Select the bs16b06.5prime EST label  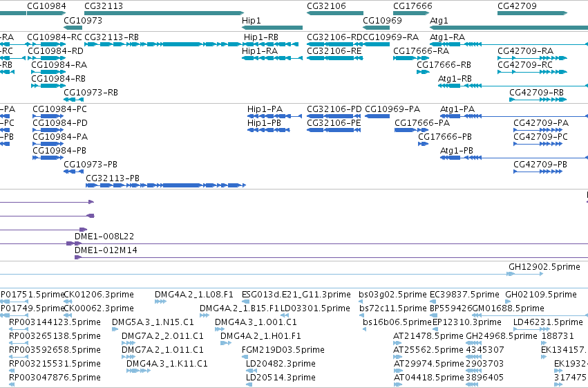pos(397,322)
